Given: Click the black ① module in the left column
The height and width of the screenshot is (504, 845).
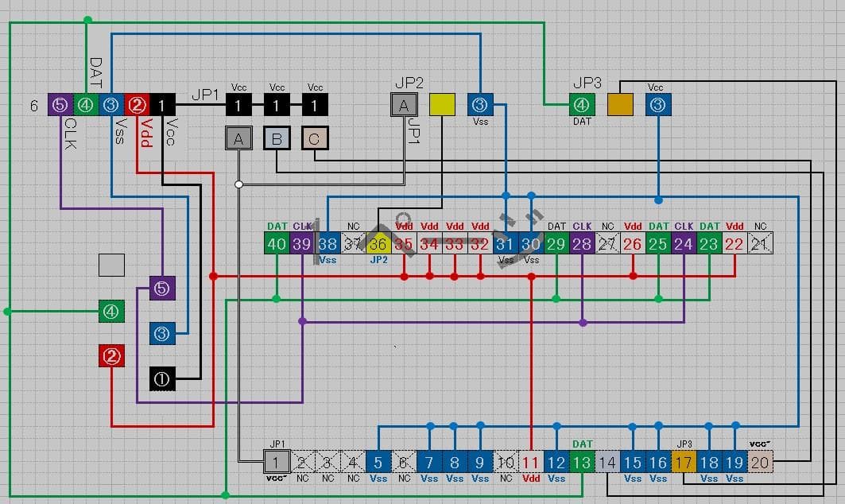Looking at the screenshot, I should point(162,378).
